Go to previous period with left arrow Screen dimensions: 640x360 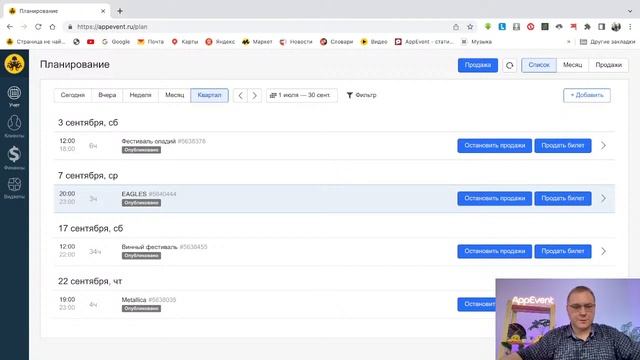(240, 96)
